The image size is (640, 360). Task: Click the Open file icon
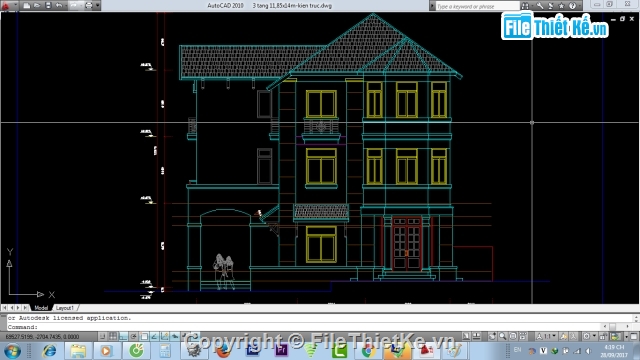tap(37, 5)
